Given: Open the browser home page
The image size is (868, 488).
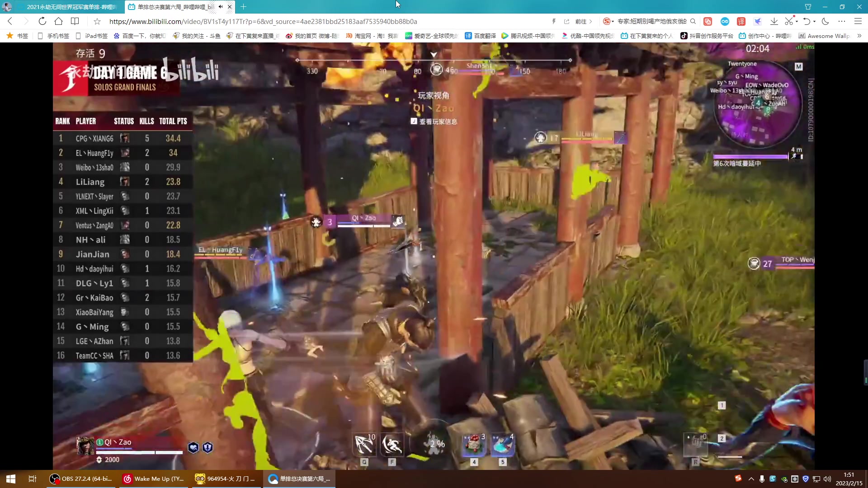Looking at the screenshot, I should 58,21.
